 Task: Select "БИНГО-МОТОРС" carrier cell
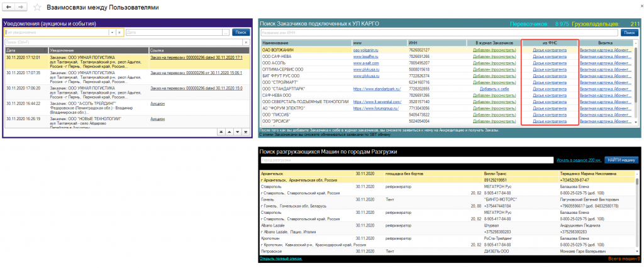pyautogui.click(x=501, y=199)
